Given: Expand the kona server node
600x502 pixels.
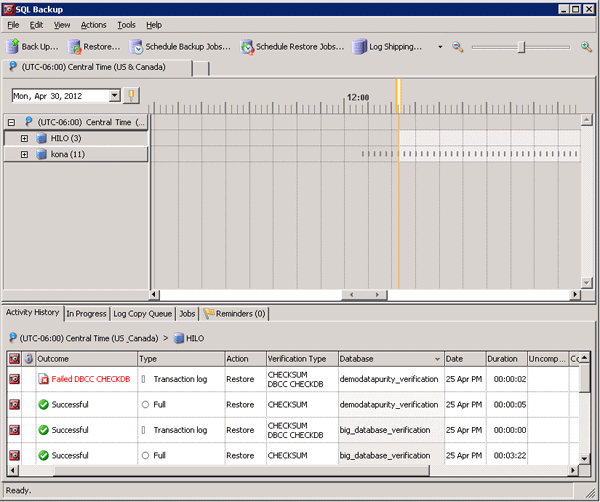Looking at the screenshot, I should [x=24, y=154].
